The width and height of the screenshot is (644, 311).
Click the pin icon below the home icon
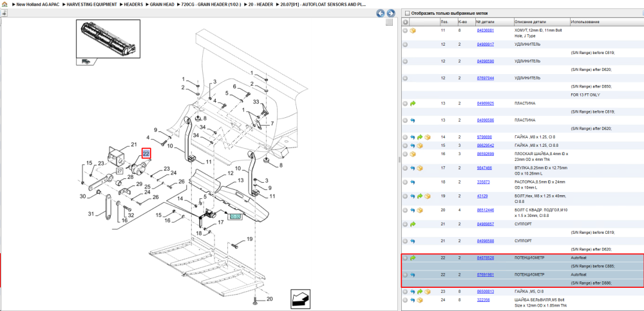4,13
